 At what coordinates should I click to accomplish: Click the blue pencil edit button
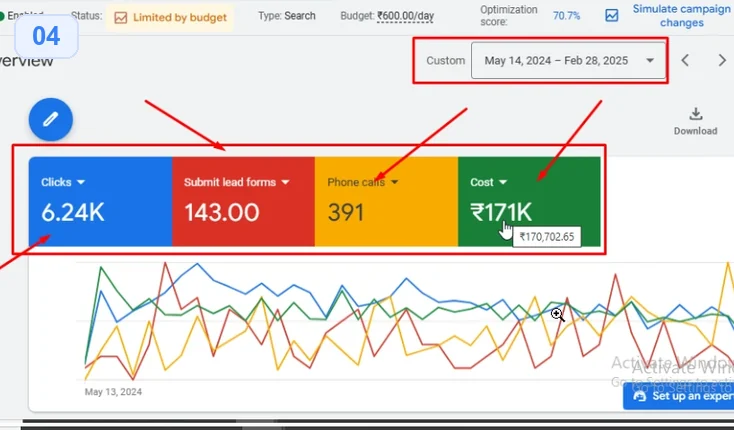click(51, 119)
